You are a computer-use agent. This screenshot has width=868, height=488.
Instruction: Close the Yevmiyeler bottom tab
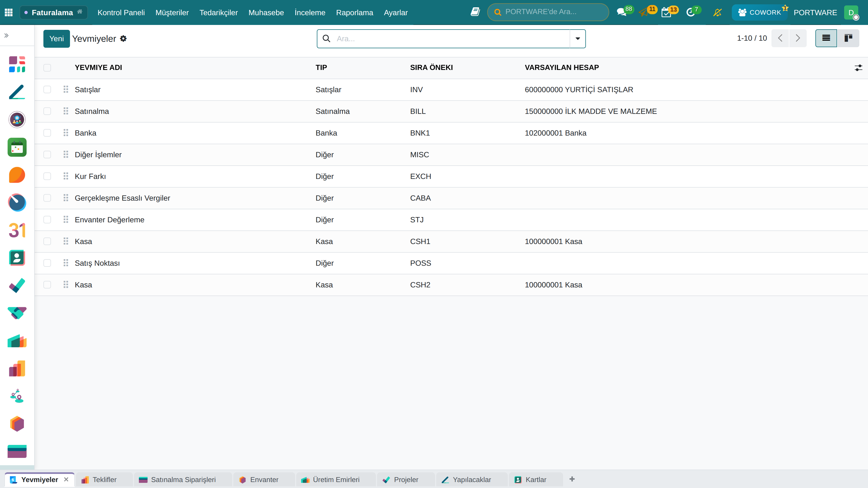66,479
